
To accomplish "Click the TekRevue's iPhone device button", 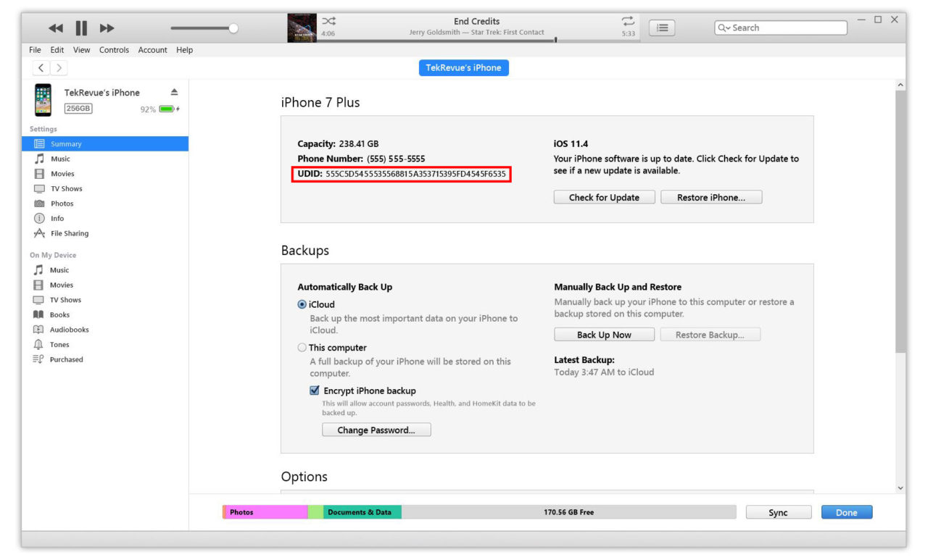I will [x=464, y=67].
